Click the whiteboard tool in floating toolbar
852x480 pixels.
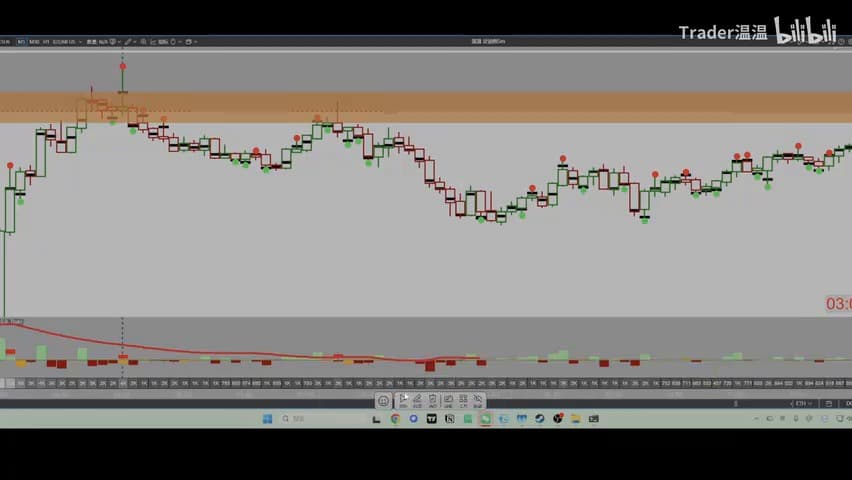click(448, 401)
